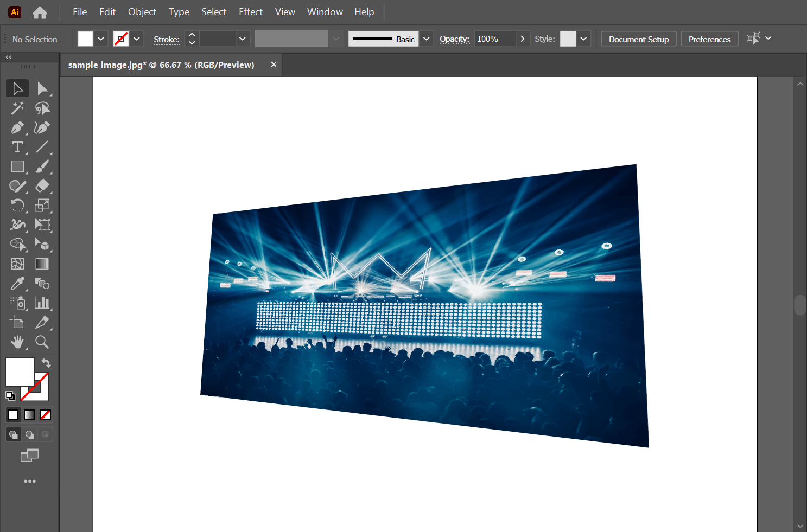Set paint mode to None

click(x=46, y=415)
